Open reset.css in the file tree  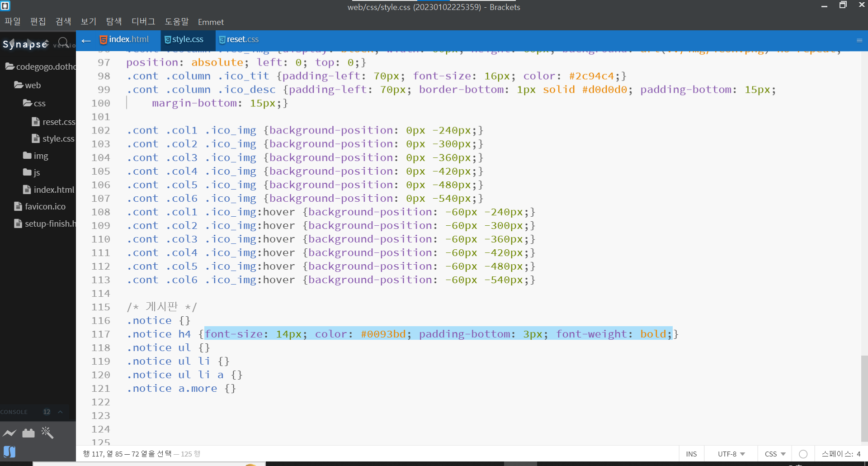pyautogui.click(x=54, y=122)
